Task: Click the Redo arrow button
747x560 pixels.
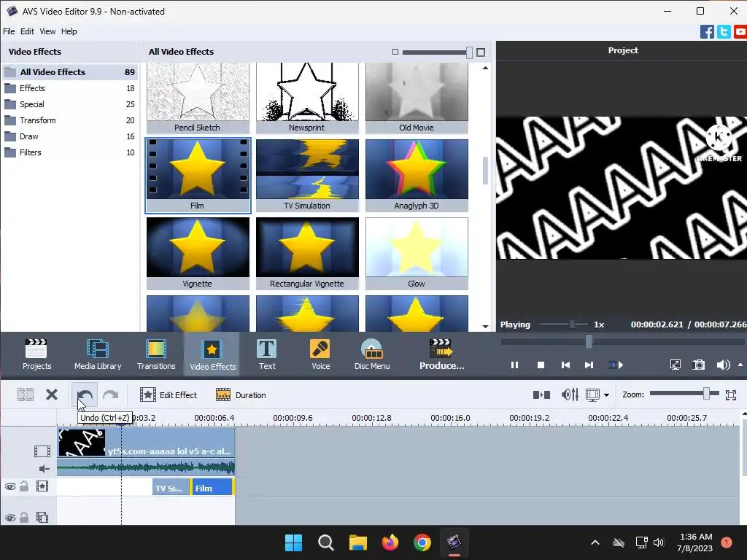Action: click(x=111, y=394)
